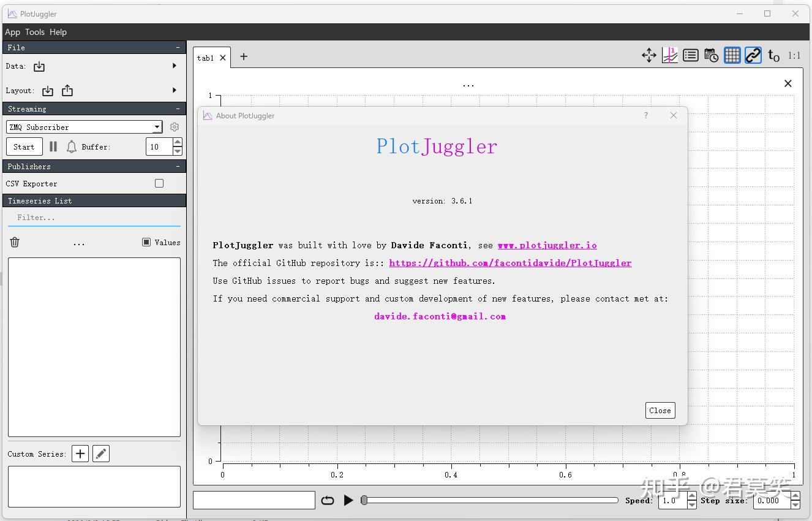
Task: Increase the Step size value
Action: coord(795,496)
